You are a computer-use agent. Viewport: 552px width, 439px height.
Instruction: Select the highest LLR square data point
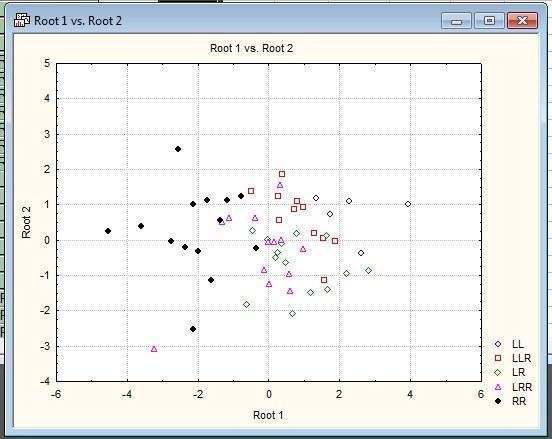click(282, 174)
